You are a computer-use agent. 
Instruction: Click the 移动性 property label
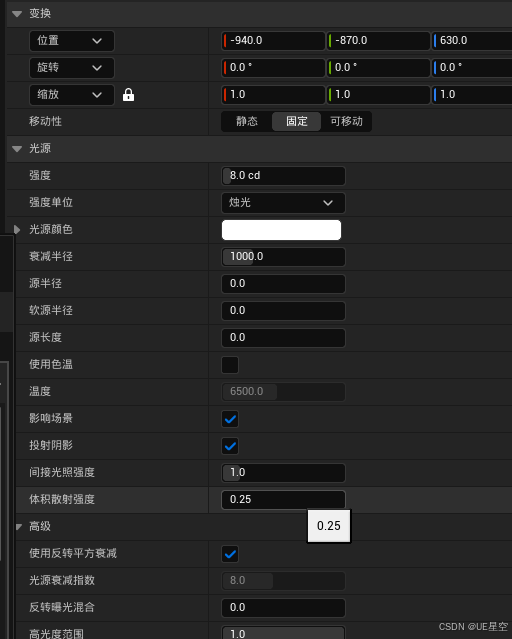tap(45, 121)
